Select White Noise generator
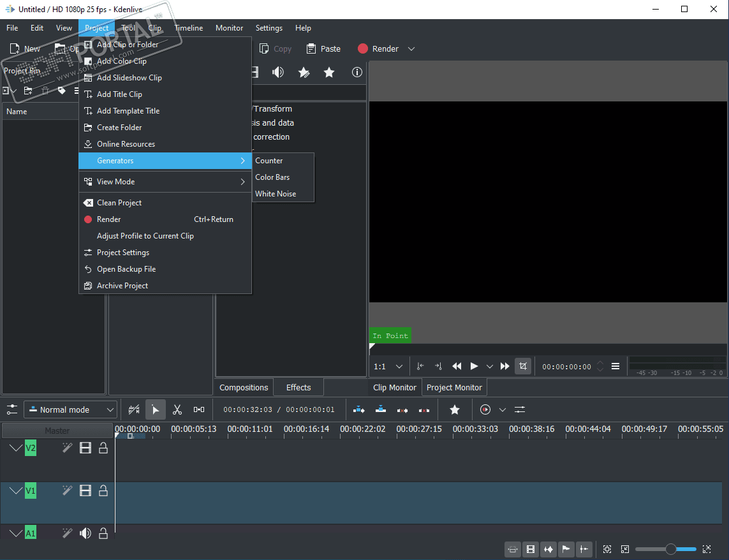This screenshot has width=729, height=560. point(283,193)
